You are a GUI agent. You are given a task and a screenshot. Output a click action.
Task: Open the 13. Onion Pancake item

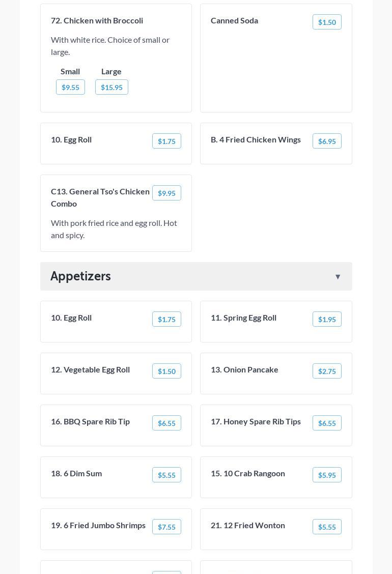click(x=244, y=369)
